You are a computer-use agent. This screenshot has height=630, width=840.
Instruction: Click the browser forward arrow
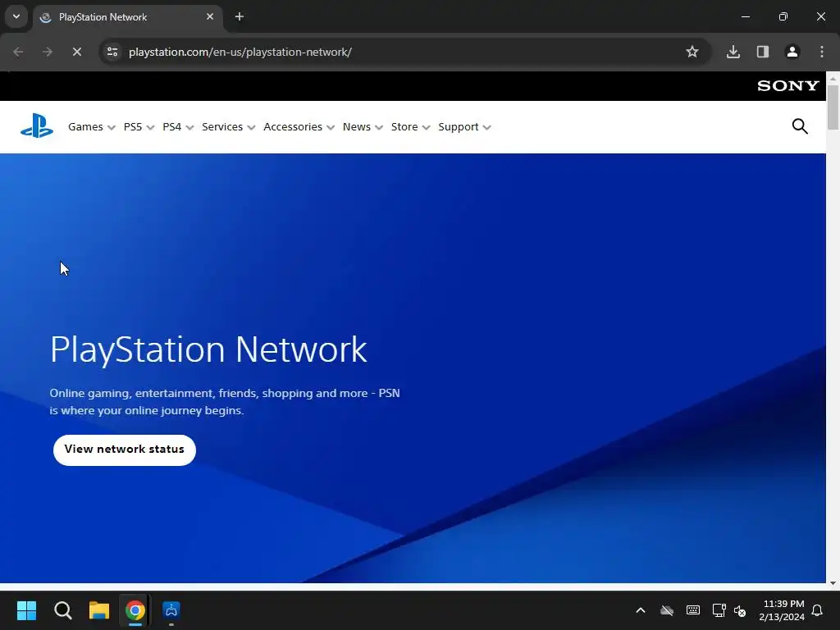tap(47, 52)
